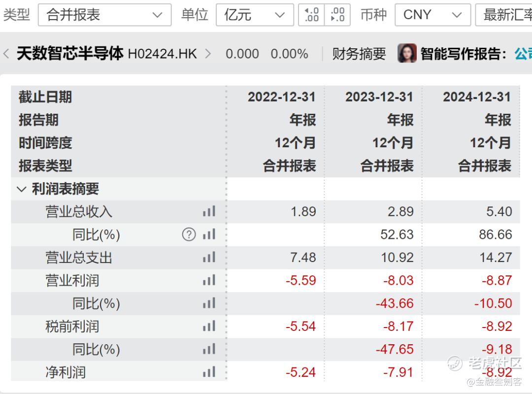
Task: Click the 时间跨度 row header
Action: [45, 143]
